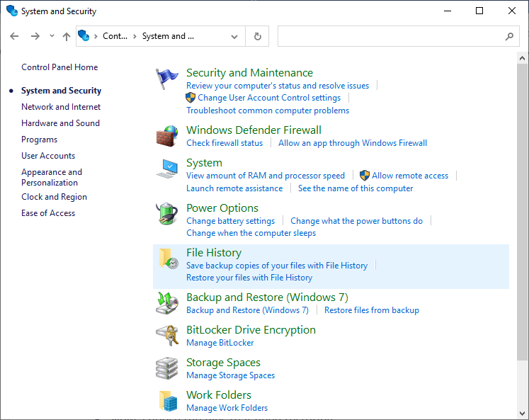Click the System computer monitor icon
Image resolution: width=529 pixels, height=420 pixels.
[x=167, y=169]
